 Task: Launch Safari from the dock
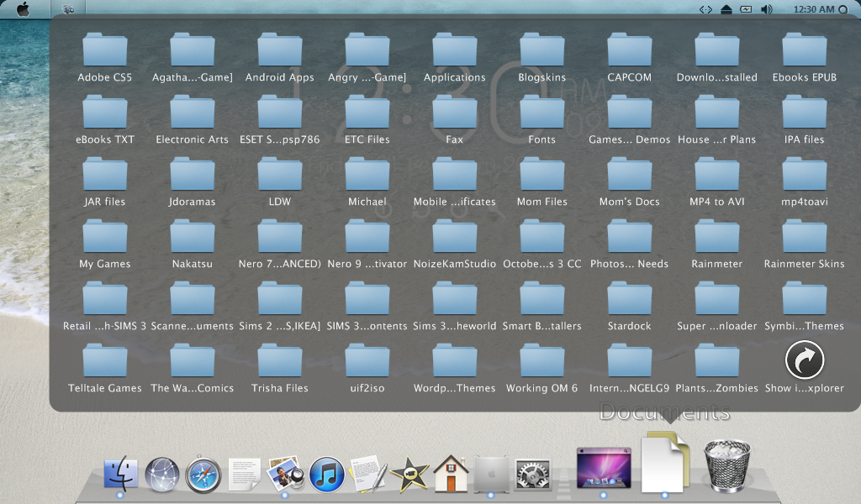(203, 475)
